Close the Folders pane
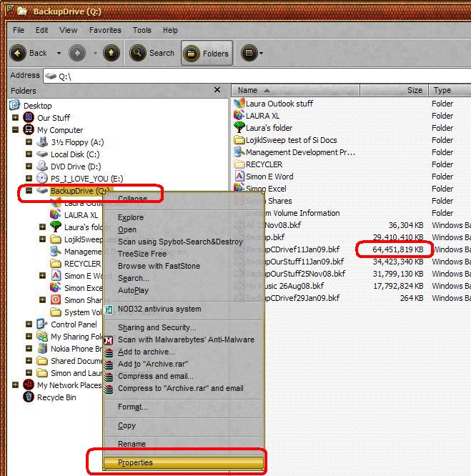 (x=217, y=90)
